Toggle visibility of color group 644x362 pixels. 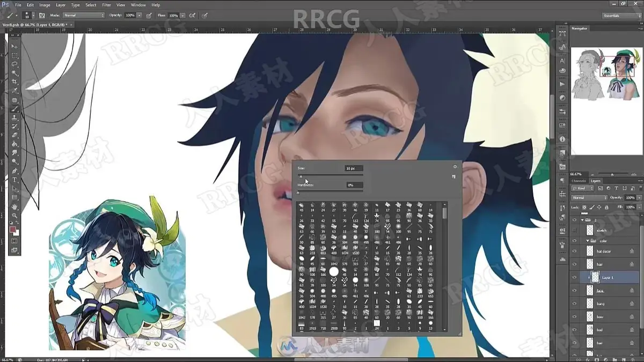coord(574,241)
